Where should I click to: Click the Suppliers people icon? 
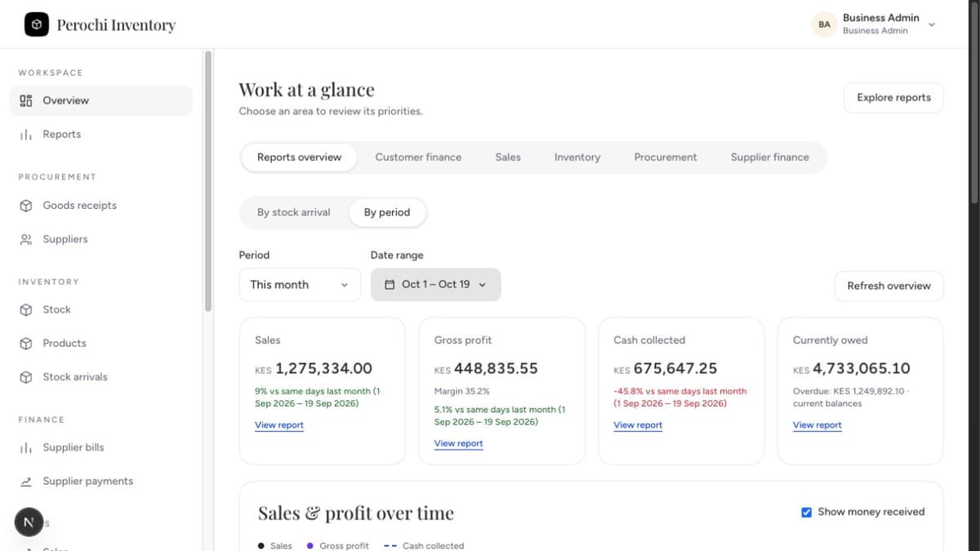(26, 239)
